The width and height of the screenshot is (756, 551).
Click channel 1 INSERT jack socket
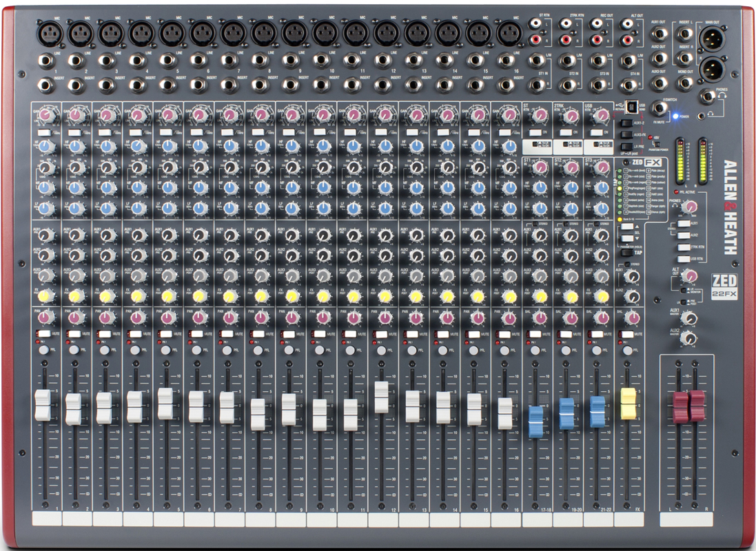pos(47,87)
